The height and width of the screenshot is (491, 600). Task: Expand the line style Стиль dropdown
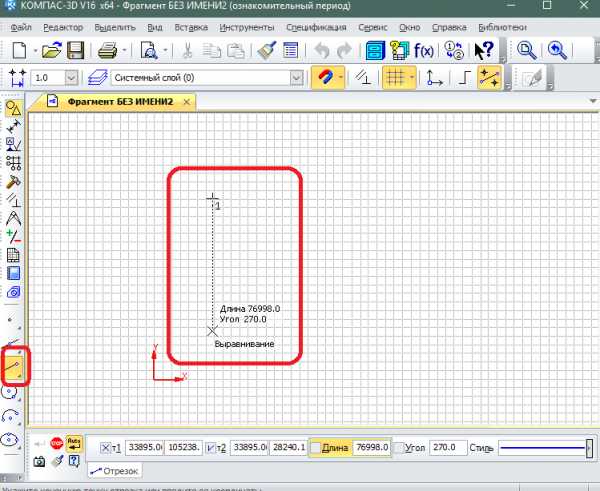pyautogui.click(x=590, y=448)
